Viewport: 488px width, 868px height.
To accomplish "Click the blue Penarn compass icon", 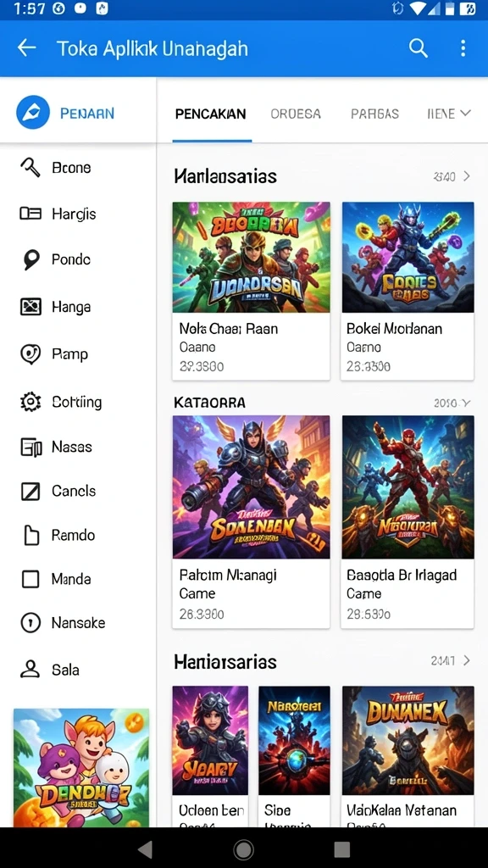I will pos(33,113).
